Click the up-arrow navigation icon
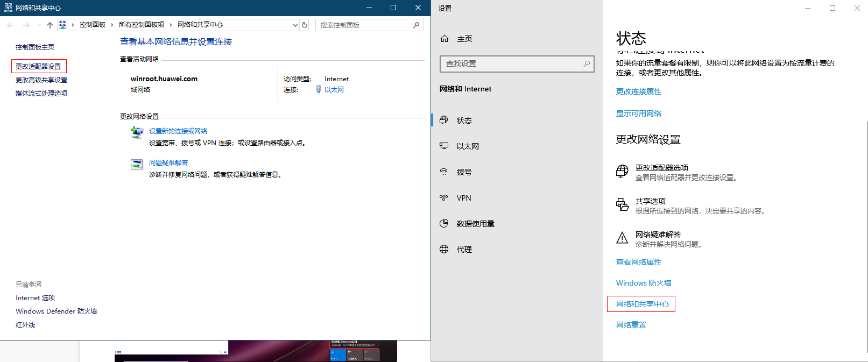 point(50,25)
